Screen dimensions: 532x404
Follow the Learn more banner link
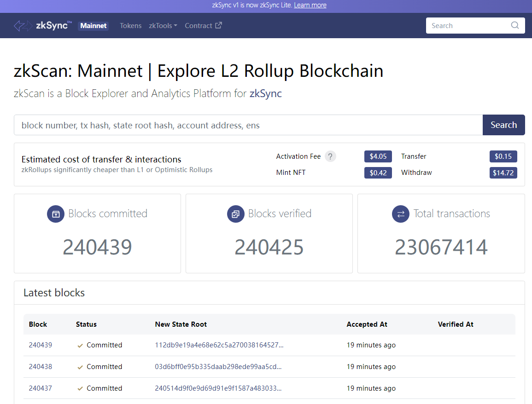click(310, 5)
